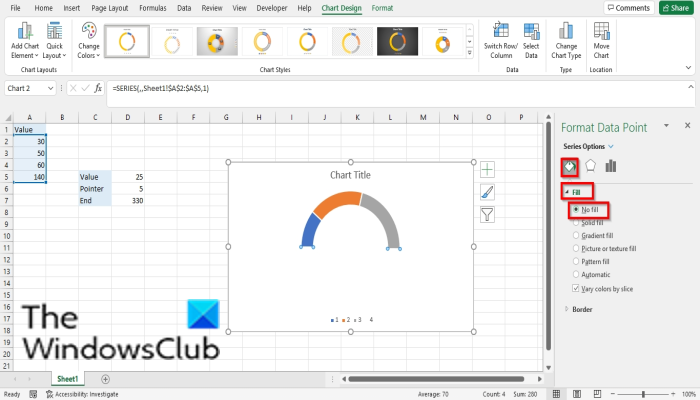Collapse the ribbon chevron
This screenshot has height=400, width=700.
688,68
